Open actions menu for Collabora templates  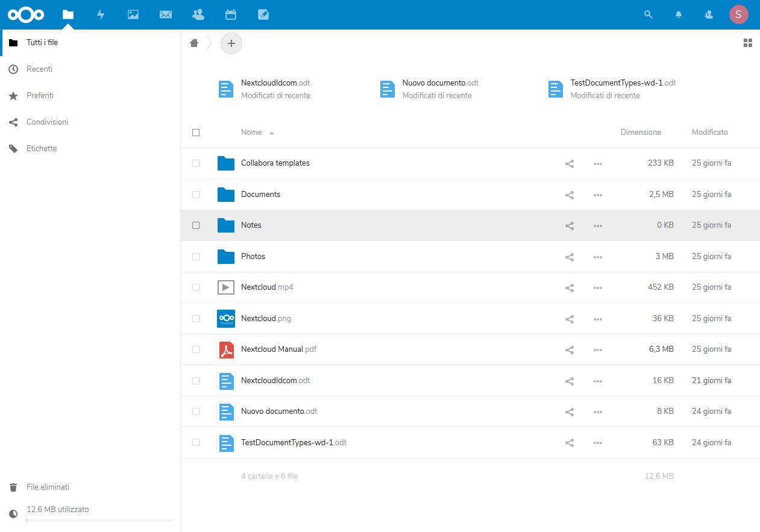(x=598, y=163)
